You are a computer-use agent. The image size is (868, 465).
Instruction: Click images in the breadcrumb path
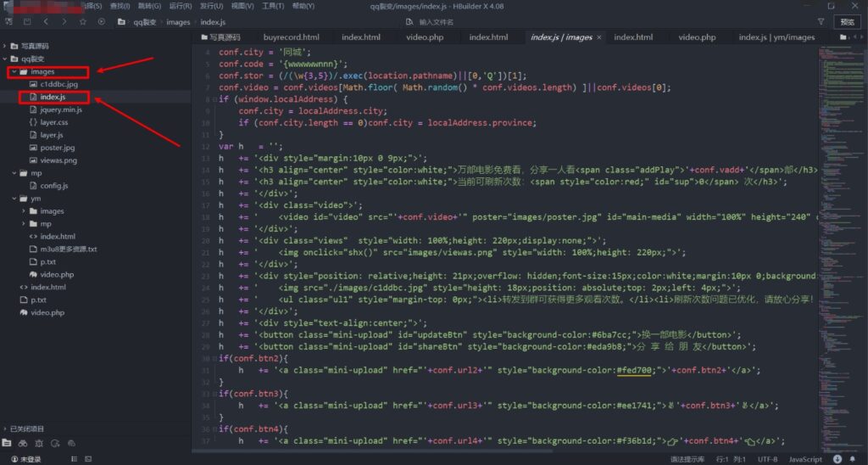(178, 22)
